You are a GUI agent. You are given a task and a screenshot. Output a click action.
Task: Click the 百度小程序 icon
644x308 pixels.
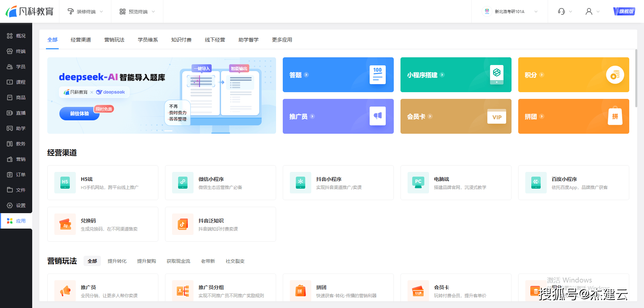tap(536, 183)
